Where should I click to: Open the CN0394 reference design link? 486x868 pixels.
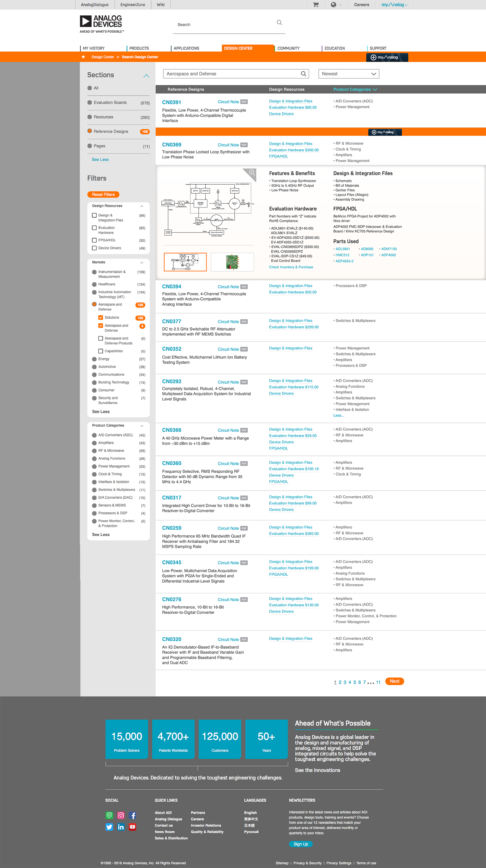[x=172, y=287]
